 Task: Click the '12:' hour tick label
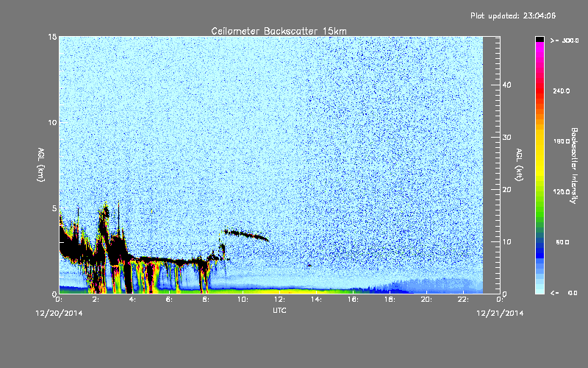point(279,300)
